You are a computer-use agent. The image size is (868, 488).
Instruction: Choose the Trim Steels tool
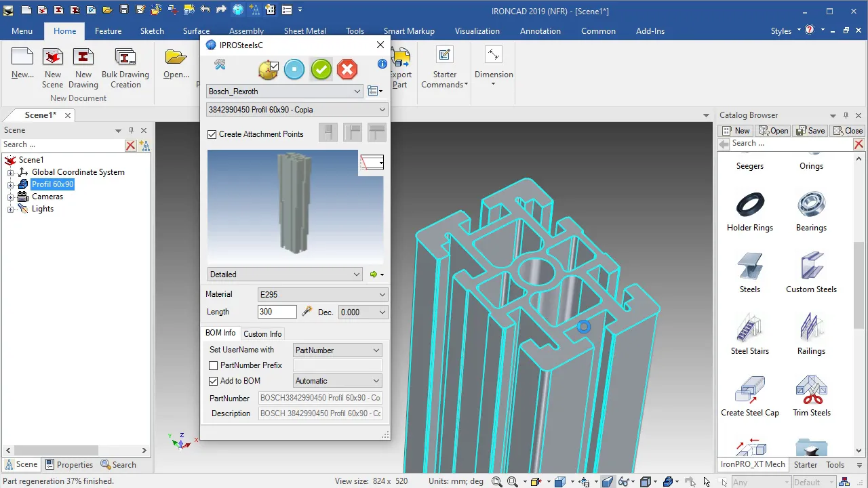[x=811, y=396]
